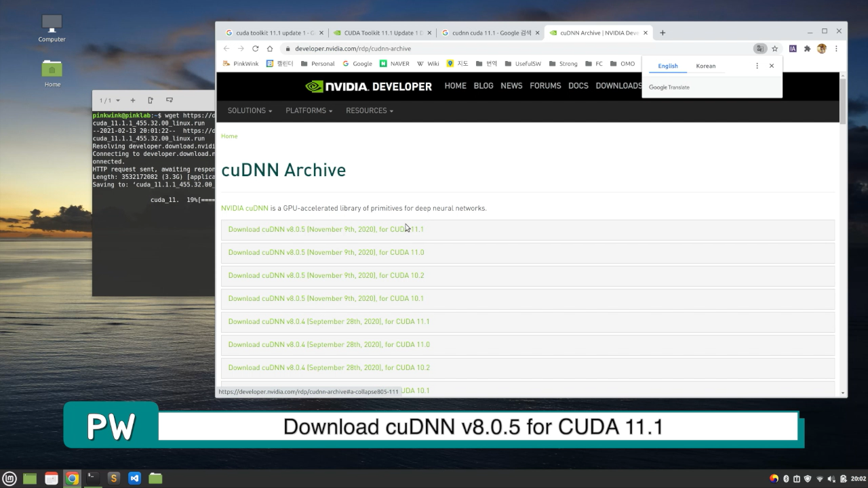Screen dimensions: 868x488
Task: Open the NAVER bookmark
Action: [x=394, y=64]
